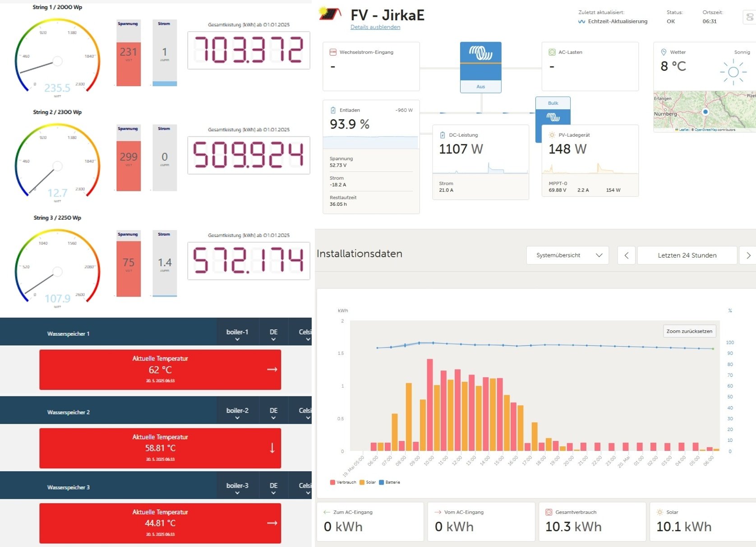Click the weather map thumbnail near Nürnberg

click(x=705, y=111)
